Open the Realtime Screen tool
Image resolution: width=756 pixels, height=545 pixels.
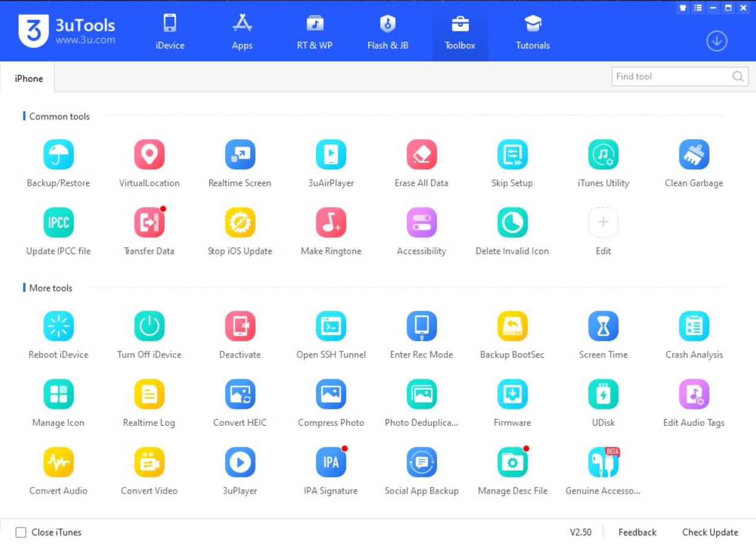coord(240,155)
